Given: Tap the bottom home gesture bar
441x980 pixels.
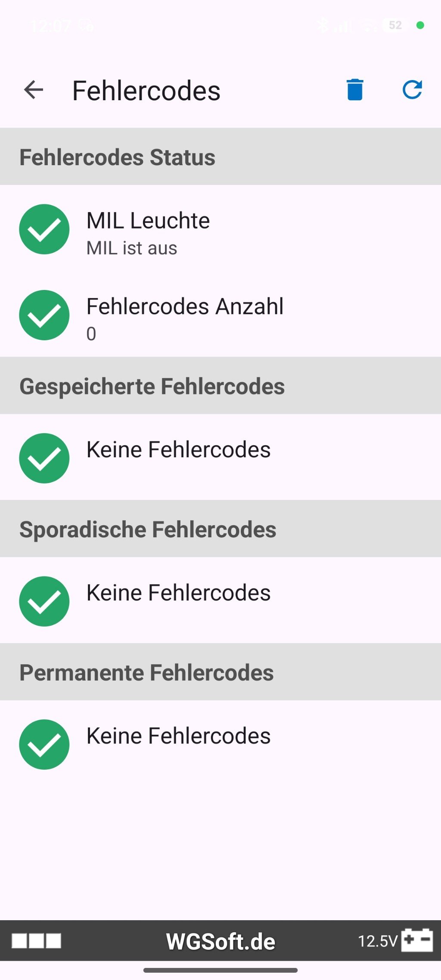Looking at the screenshot, I should (x=220, y=970).
